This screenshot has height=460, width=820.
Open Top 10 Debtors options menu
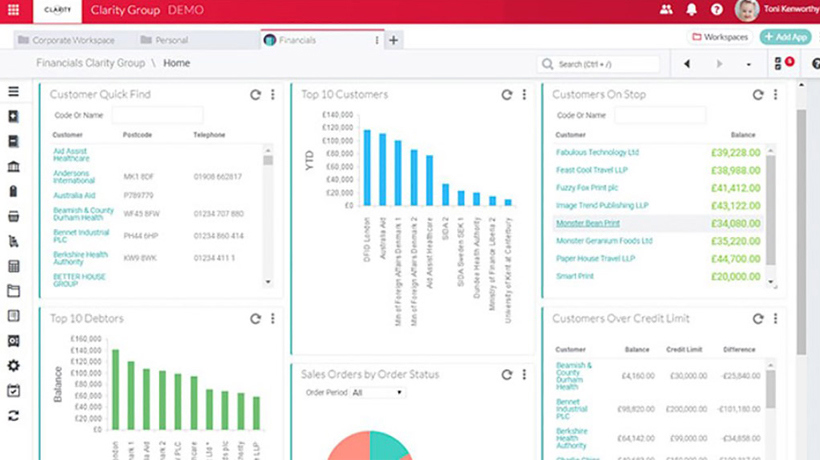[272, 319]
